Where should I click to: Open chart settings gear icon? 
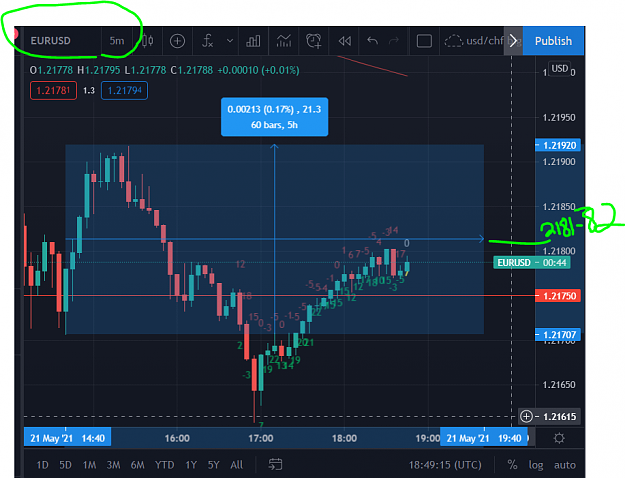(x=559, y=438)
